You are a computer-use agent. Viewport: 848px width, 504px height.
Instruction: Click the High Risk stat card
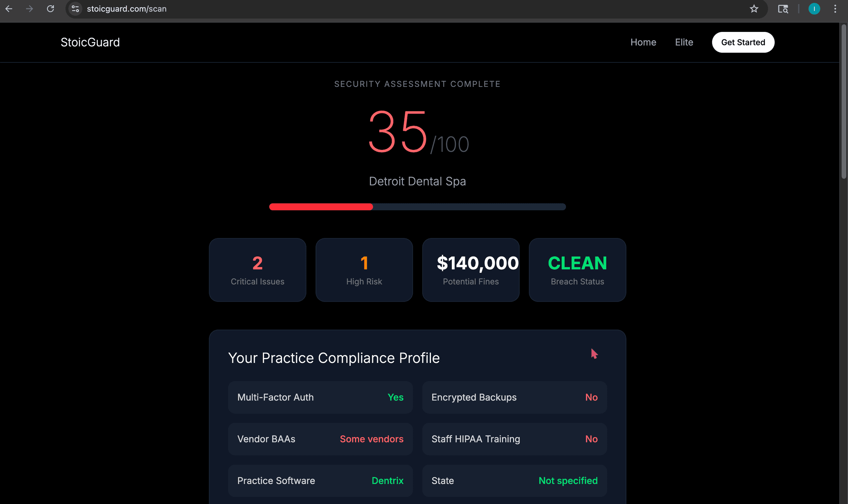tap(364, 270)
